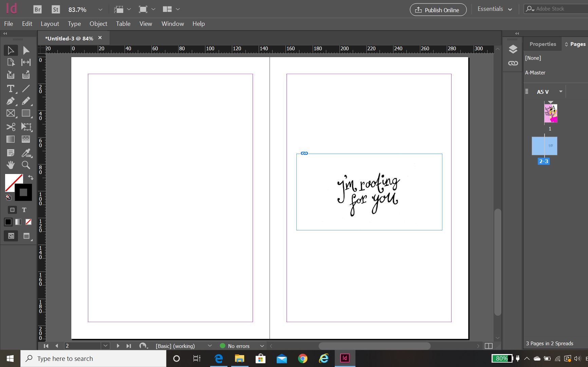Toggle formatting affects text button
This screenshot has height=367, width=588.
(24, 210)
